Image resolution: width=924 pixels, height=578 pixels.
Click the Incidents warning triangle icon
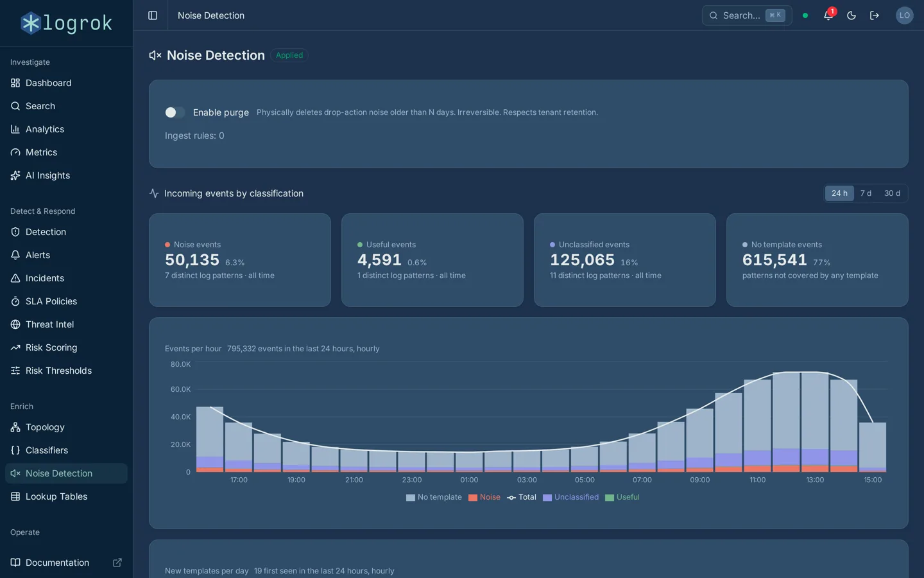pyautogui.click(x=15, y=278)
